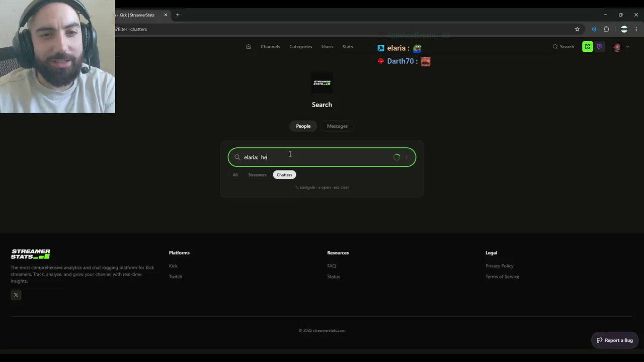Open a new browser tab
The height and width of the screenshot is (362, 644).
click(178, 15)
